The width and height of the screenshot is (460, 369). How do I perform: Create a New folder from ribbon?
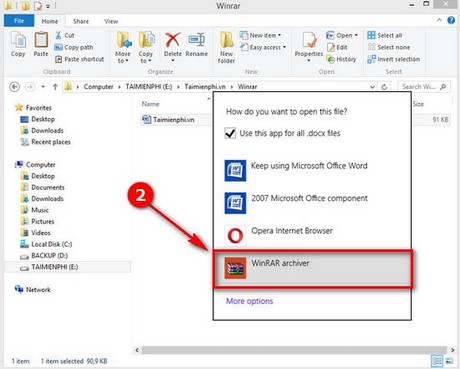(227, 47)
